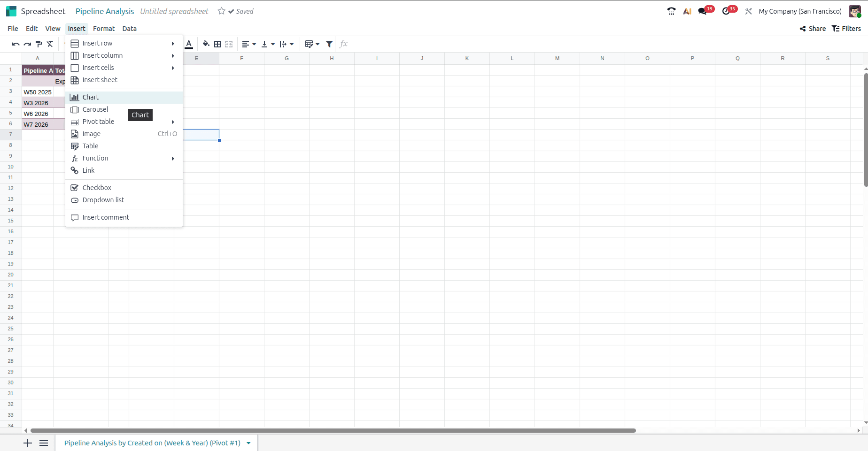Viewport: 868px width, 451px height.
Task: Open the Format menu
Action: (104, 29)
